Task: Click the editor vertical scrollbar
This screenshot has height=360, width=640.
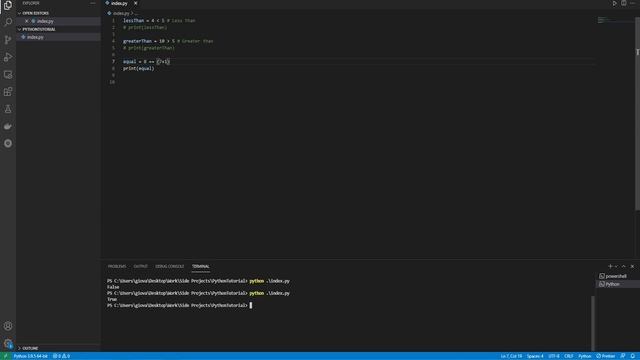Action: pos(637,114)
